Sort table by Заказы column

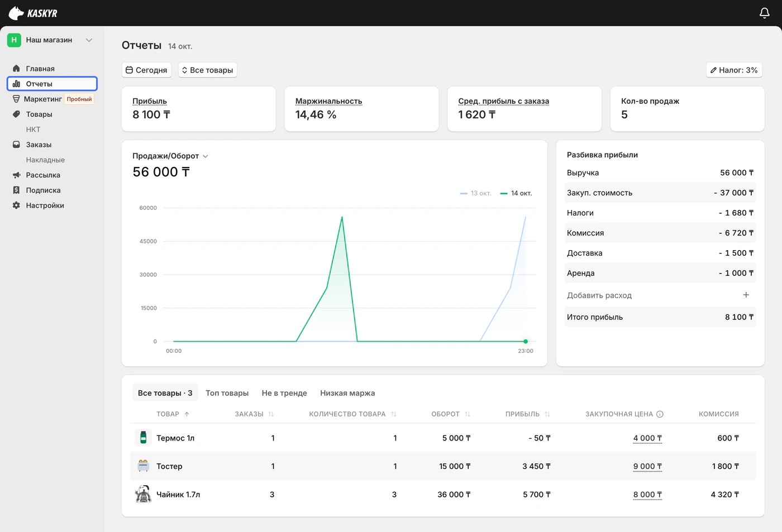click(x=271, y=414)
